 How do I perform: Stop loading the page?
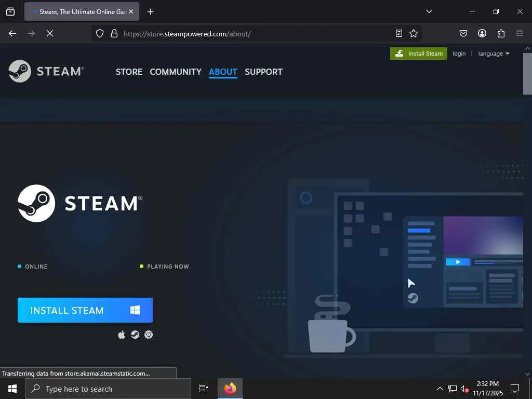50,33
